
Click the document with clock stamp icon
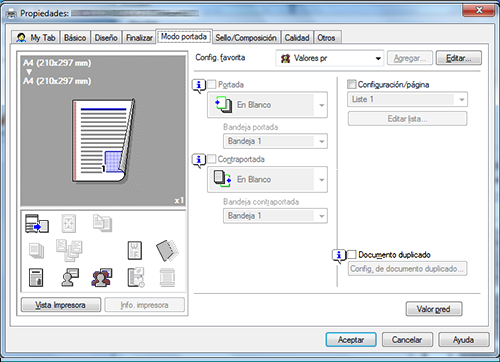[136, 277]
